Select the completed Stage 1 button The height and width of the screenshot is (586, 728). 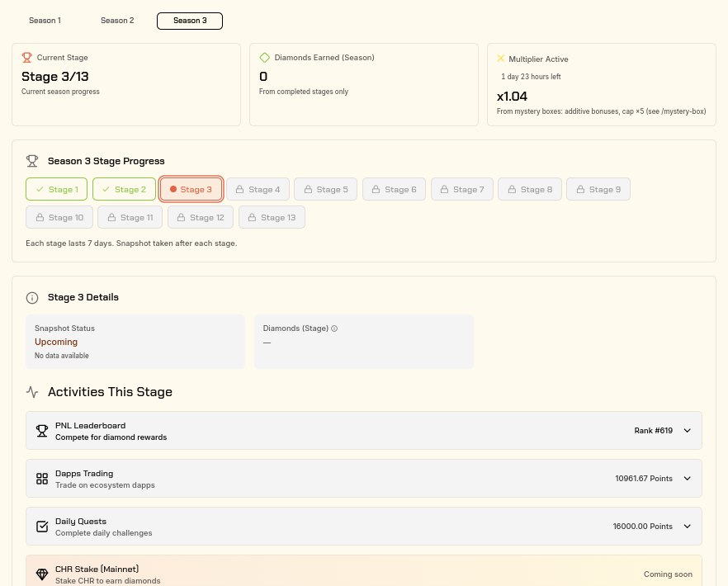pos(57,190)
